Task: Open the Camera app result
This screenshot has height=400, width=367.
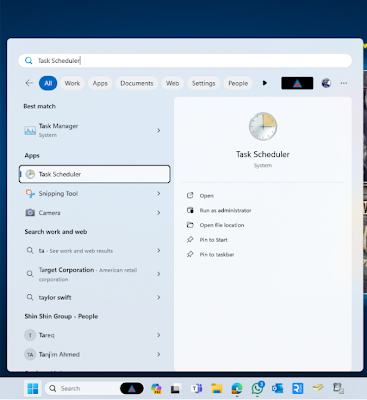Action: pyautogui.click(x=95, y=213)
